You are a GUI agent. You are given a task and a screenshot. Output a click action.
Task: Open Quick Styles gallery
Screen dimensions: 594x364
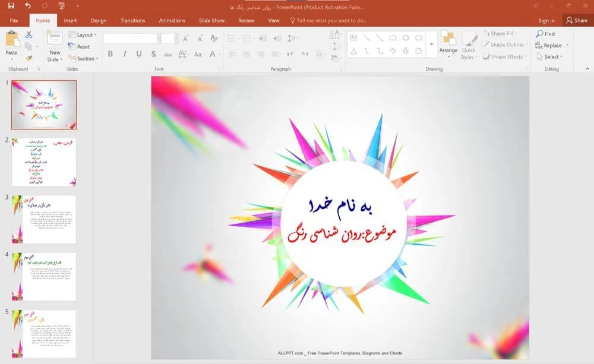click(469, 45)
